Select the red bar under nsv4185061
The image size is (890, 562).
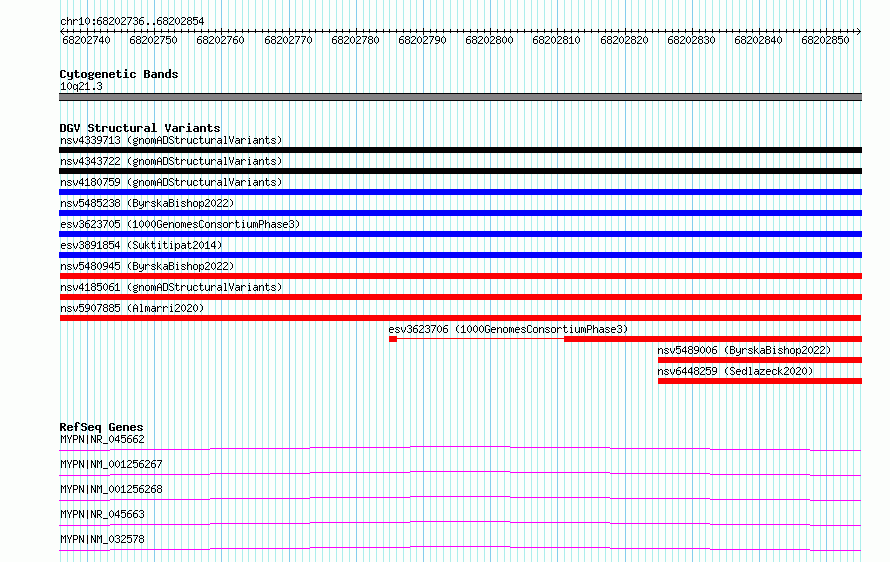click(x=460, y=297)
